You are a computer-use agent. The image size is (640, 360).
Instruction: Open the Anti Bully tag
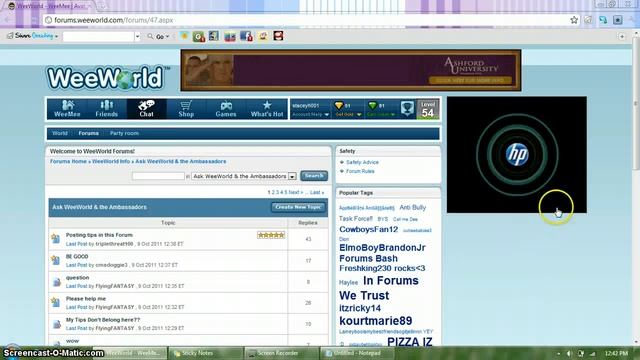[x=412, y=207]
